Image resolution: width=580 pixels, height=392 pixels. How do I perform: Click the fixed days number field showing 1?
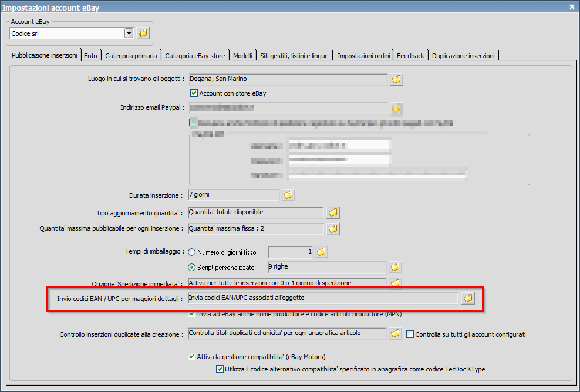[x=291, y=252]
